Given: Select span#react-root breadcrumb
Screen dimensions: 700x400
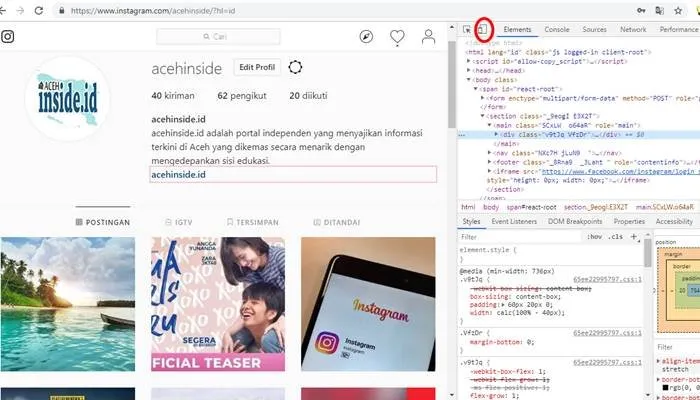Looking at the screenshot, I should click(531, 207).
